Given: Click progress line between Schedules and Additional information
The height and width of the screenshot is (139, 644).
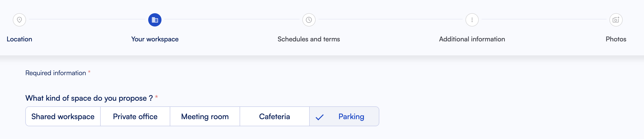Looking at the screenshot, I should tap(390, 19).
